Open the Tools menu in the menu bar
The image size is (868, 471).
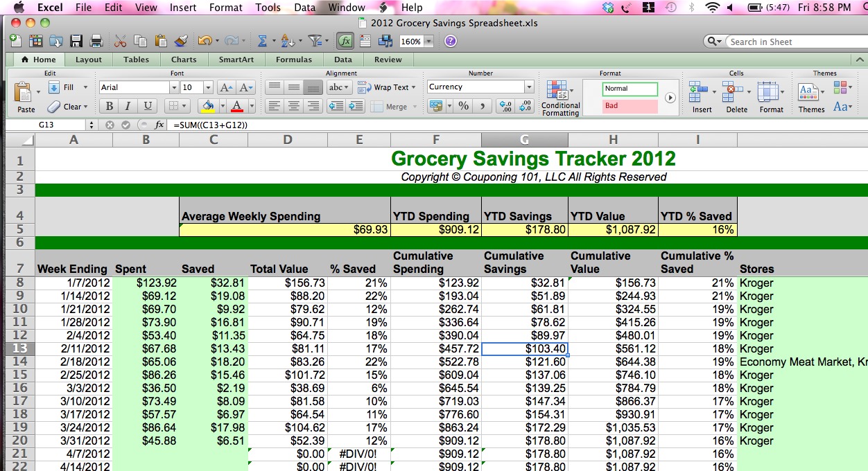point(268,8)
